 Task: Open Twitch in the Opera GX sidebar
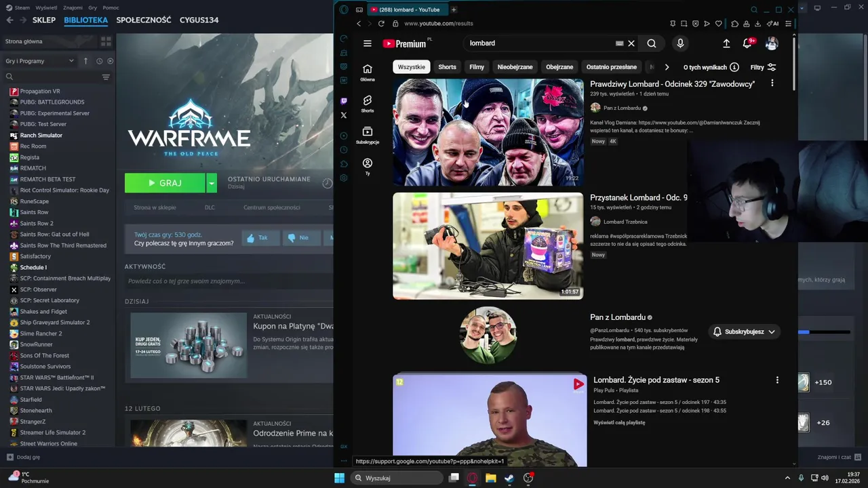click(x=344, y=101)
